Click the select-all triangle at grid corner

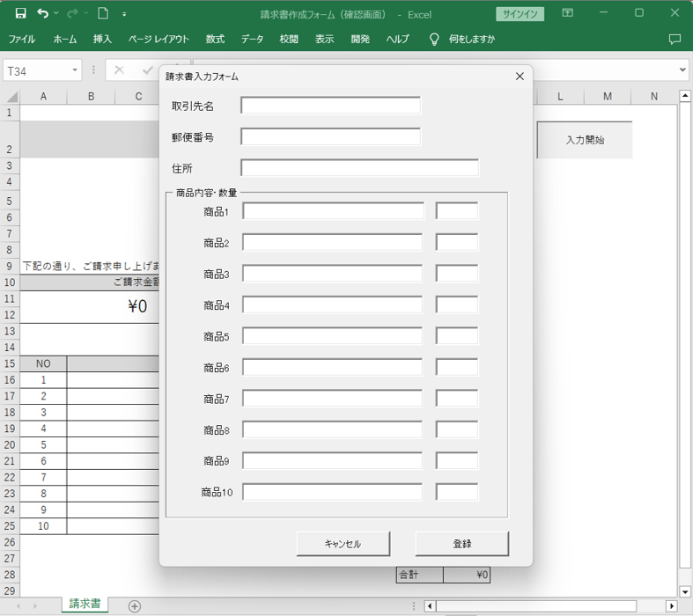tap(11, 97)
